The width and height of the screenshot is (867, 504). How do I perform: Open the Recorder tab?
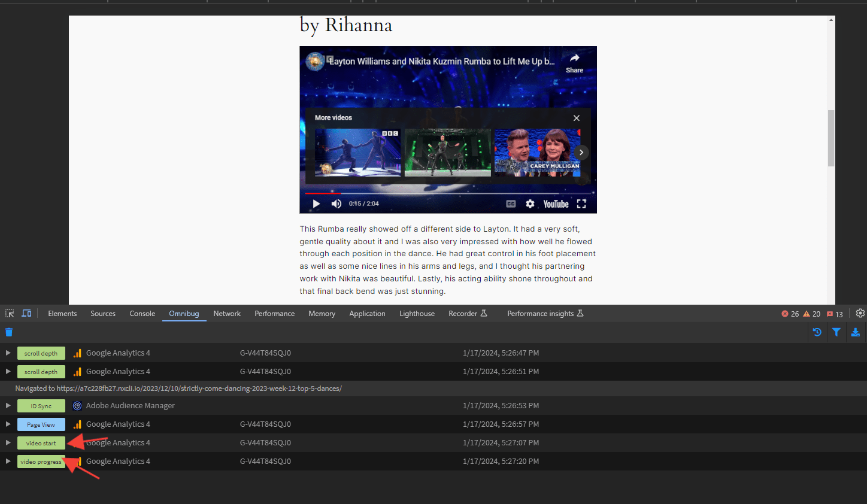point(468,314)
